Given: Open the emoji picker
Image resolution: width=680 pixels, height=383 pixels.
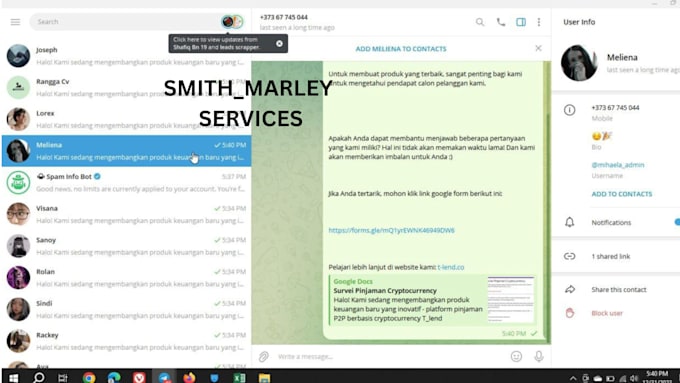Looking at the screenshot, I should click(516, 357).
